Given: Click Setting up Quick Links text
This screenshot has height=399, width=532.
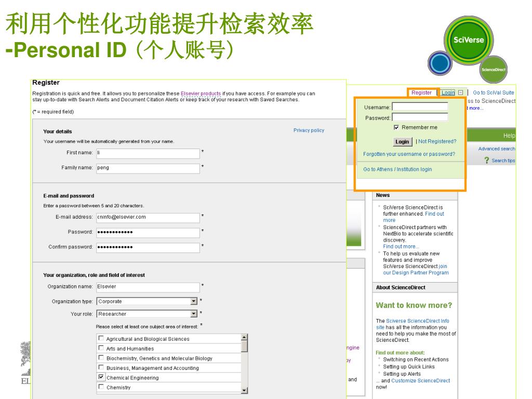Looking at the screenshot, I should 409,367.
